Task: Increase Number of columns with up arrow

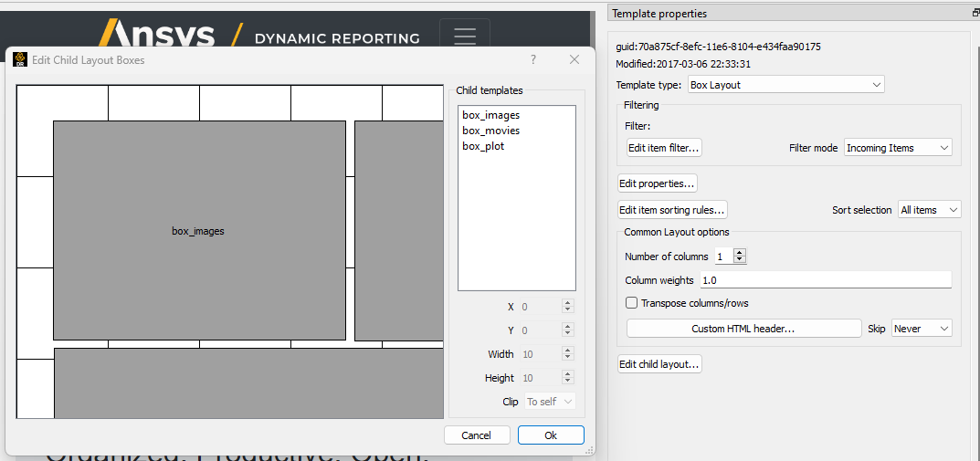Action: [x=740, y=253]
